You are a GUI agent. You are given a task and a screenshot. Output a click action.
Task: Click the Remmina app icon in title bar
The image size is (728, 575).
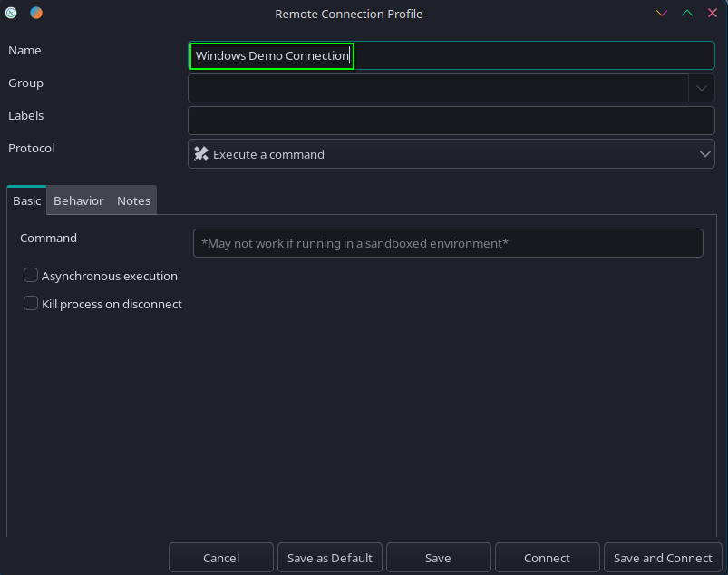click(x=12, y=14)
